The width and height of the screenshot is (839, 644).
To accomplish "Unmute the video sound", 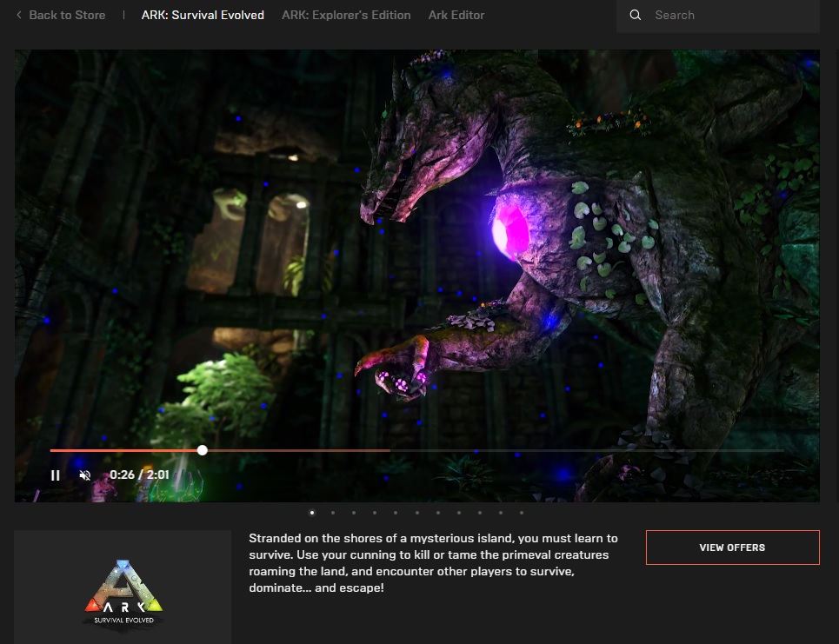I will pyautogui.click(x=84, y=475).
